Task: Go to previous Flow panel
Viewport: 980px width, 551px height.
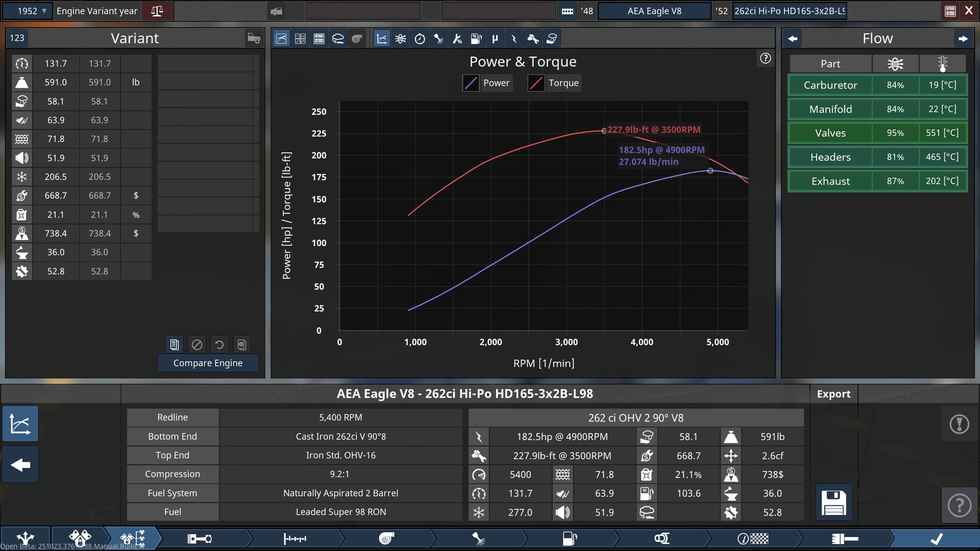Action: tap(793, 38)
